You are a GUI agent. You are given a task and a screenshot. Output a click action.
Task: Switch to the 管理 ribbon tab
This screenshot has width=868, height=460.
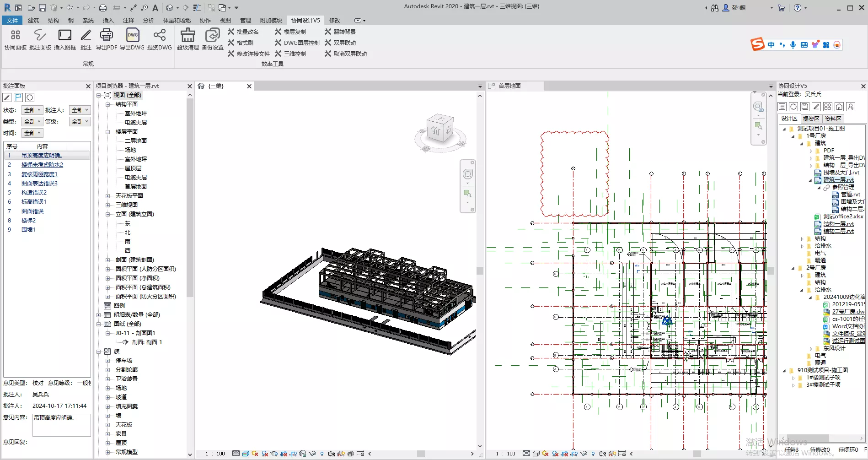[x=246, y=20]
